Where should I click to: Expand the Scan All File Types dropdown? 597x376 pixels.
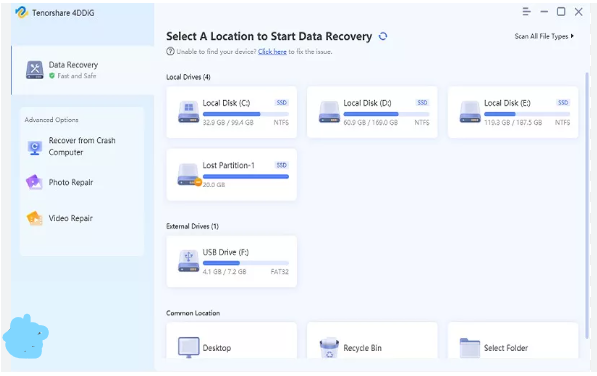544,36
